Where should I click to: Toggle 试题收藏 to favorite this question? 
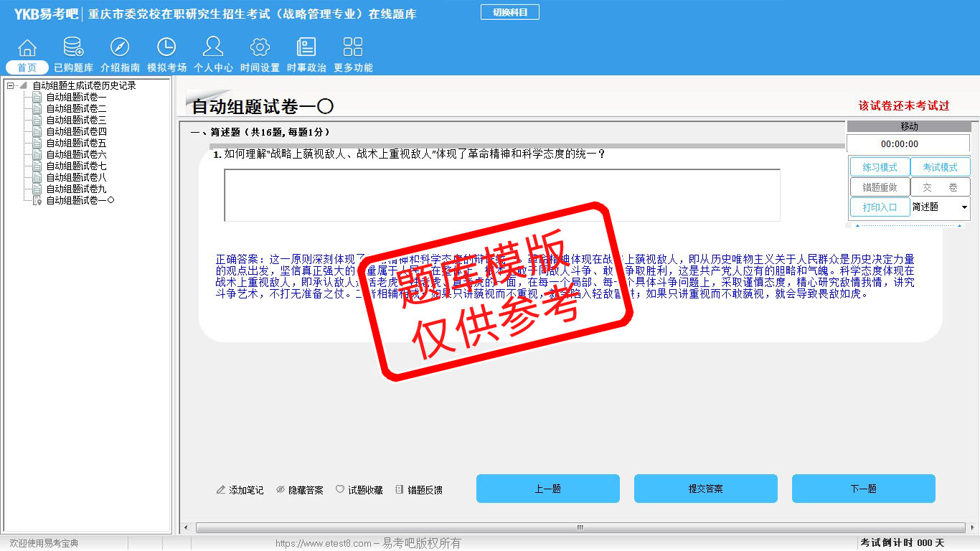[x=359, y=490]
